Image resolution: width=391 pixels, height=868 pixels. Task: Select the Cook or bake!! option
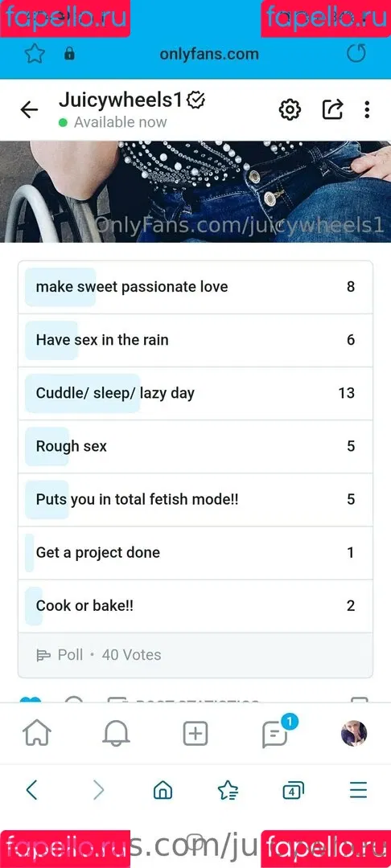pyautogui.click(x=195, y=606)
